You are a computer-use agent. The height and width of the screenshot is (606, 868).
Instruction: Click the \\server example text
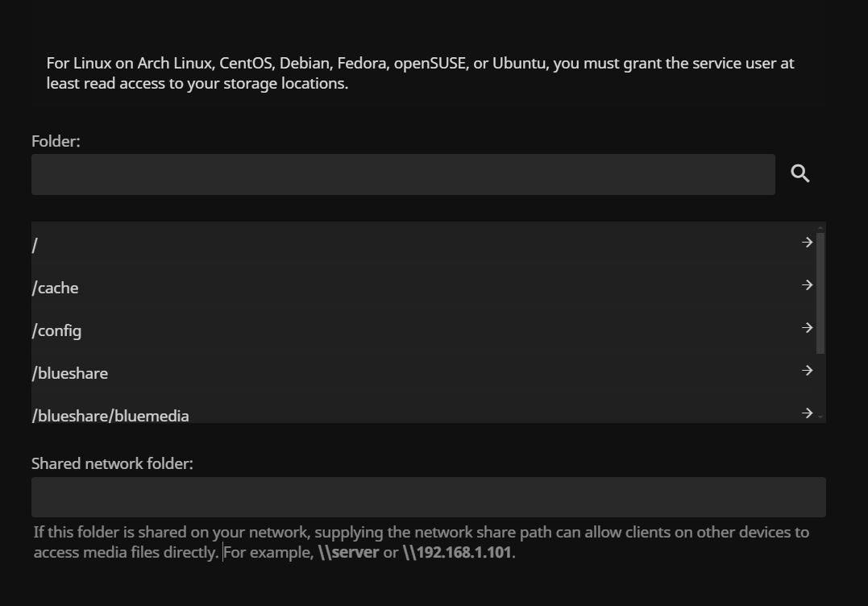[348, 553]
